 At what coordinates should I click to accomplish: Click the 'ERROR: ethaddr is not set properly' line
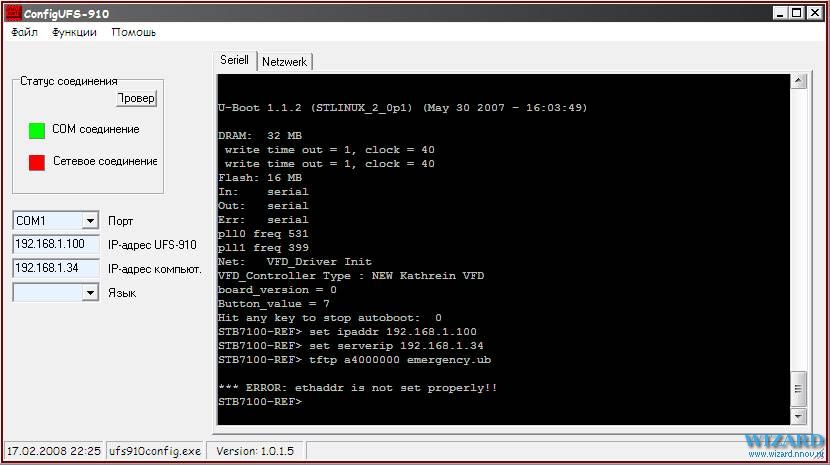(x=358, y=388)
